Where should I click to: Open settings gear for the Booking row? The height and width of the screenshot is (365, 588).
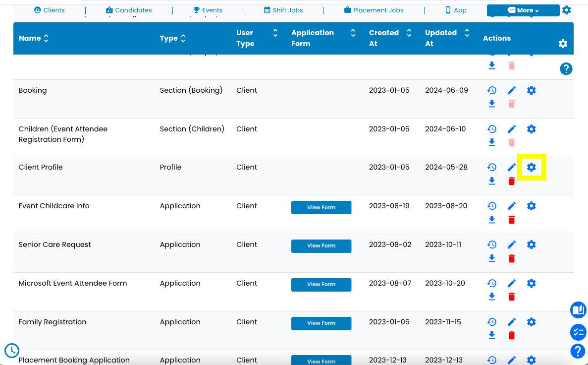pos(532,90)
